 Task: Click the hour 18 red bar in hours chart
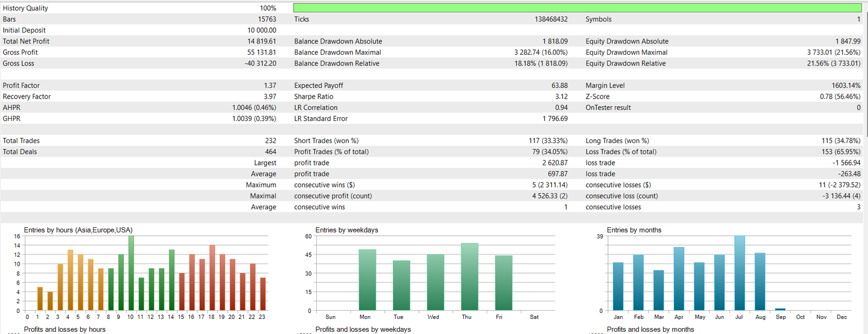[x=212, y=278]
